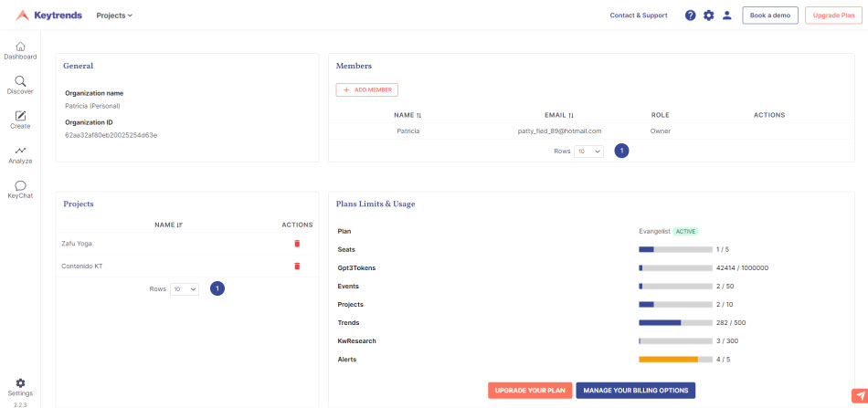Click the Book a demo button

(770, 16)
